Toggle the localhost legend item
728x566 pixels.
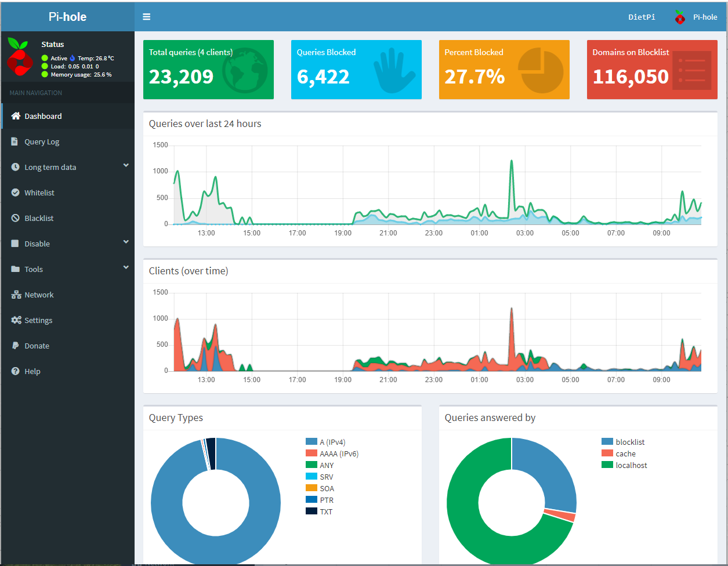click(x=631, y=465)
